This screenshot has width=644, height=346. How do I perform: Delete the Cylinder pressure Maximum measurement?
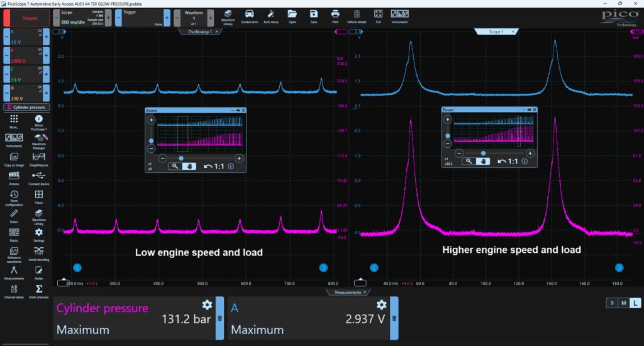point(219,318)
